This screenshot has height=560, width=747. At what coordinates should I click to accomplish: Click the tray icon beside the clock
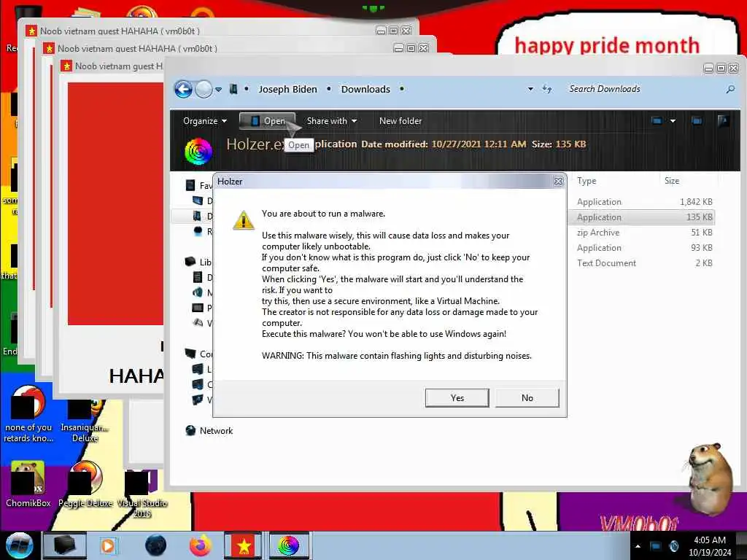point(673,546)
